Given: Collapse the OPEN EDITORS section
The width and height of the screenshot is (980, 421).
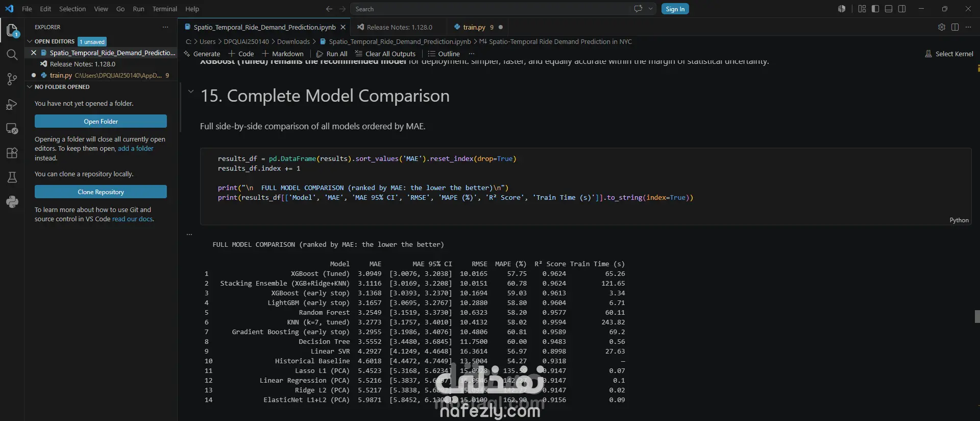Looking at the screenshot, I should (x=30, y=41).
